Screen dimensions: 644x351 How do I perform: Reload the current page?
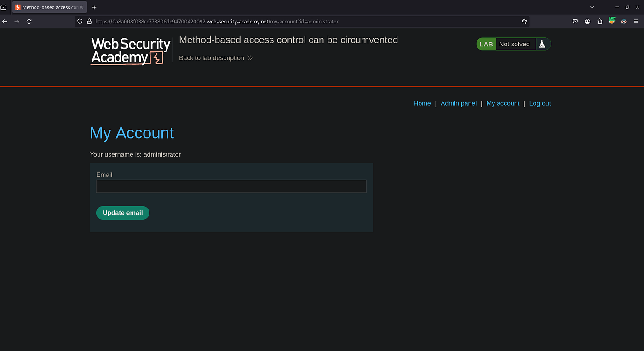(x=29, y=21)
